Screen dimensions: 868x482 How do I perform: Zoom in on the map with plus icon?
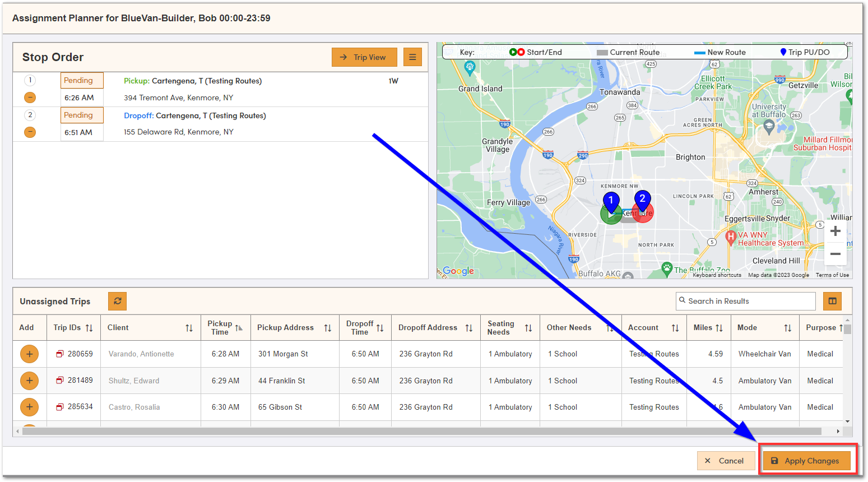(835, 230)
